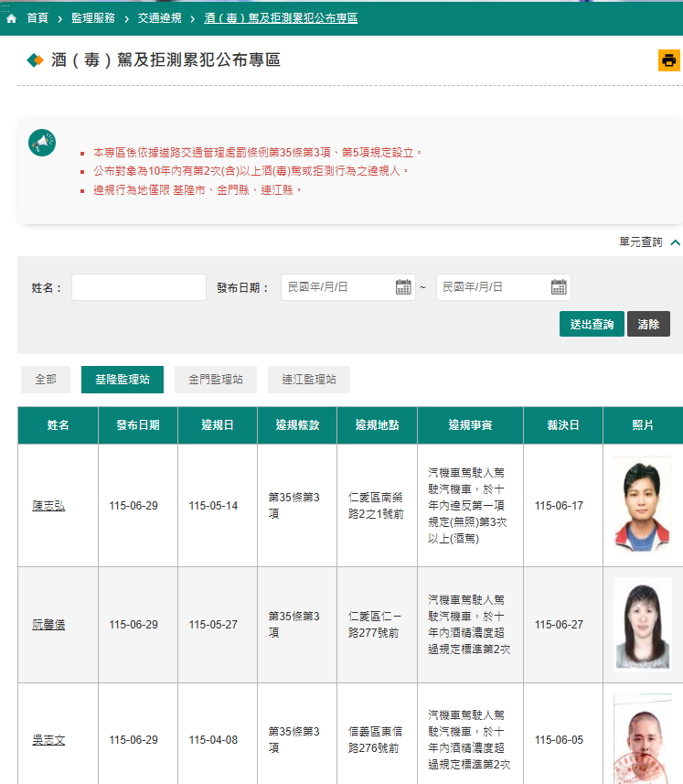Click ruling date 115-06-17
The height and width of the screenshot is (784, 683).
click(559, 506)
